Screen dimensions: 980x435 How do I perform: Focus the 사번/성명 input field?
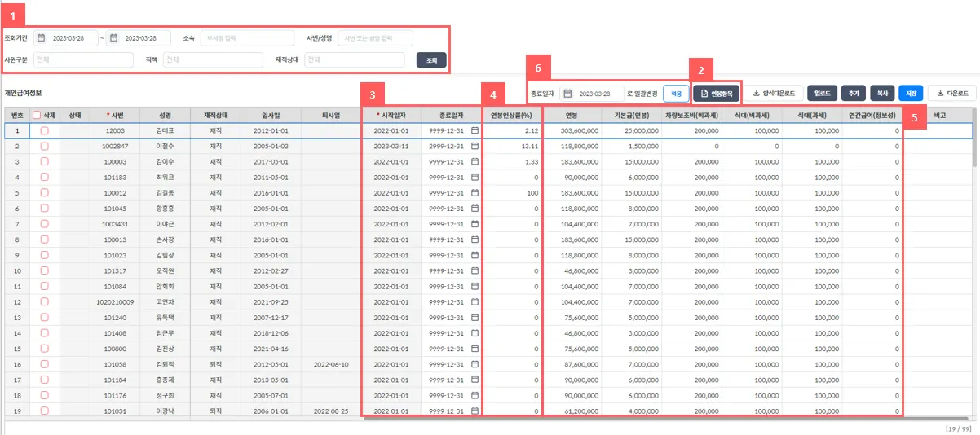[375, 38]
